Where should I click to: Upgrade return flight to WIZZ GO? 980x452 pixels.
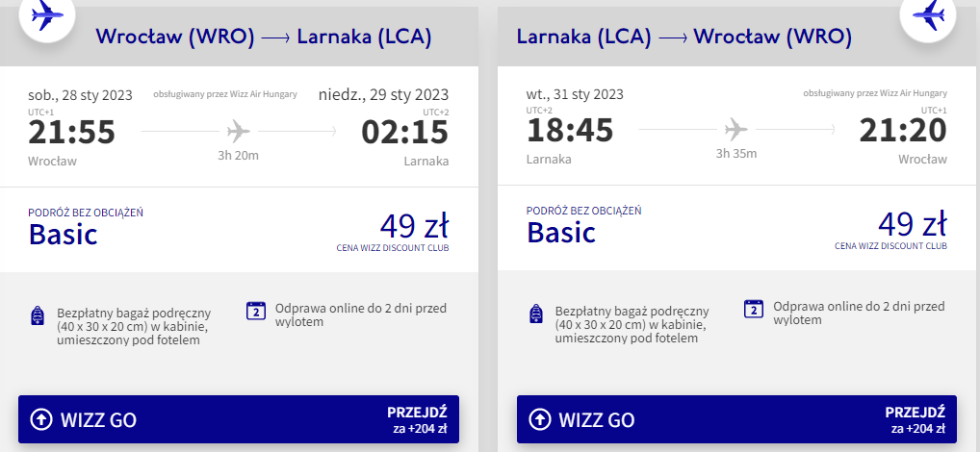(736, 419)
